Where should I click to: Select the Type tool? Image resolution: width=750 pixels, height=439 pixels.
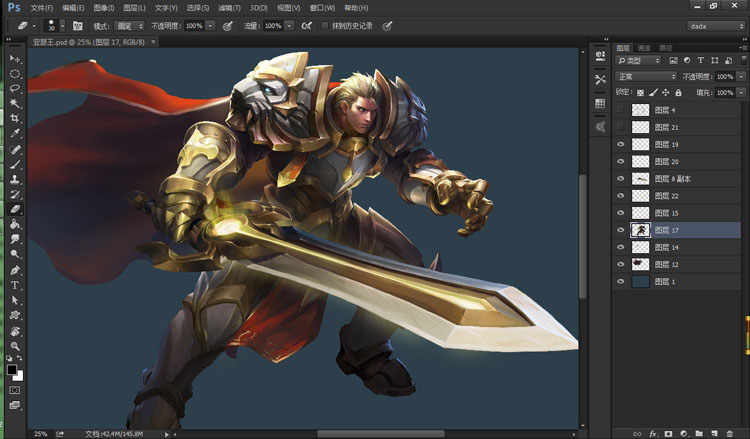pos(15,285)
